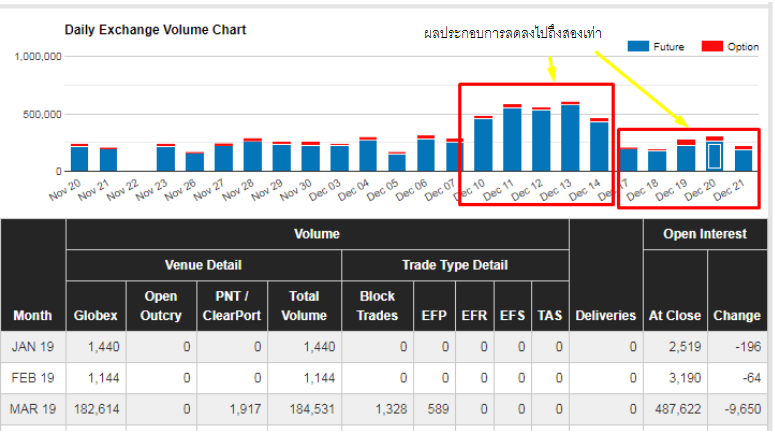Select the highlighted Dec 20 volume bar
The width and height of the screenshot is (775, 432).
point(714,154)
